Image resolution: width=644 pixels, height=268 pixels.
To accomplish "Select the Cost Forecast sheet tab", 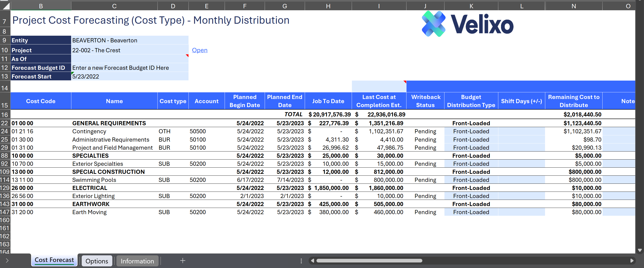I will (54, 260).
